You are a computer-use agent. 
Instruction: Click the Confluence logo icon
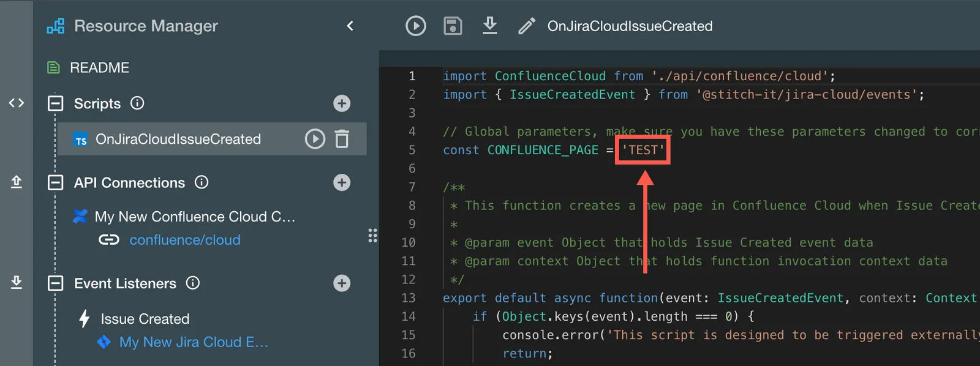tap(80, 216)
